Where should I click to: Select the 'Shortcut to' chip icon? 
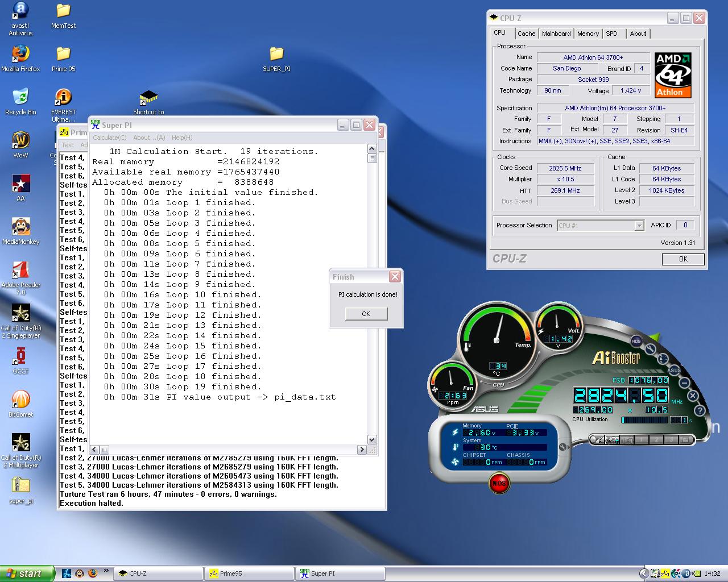148,102
